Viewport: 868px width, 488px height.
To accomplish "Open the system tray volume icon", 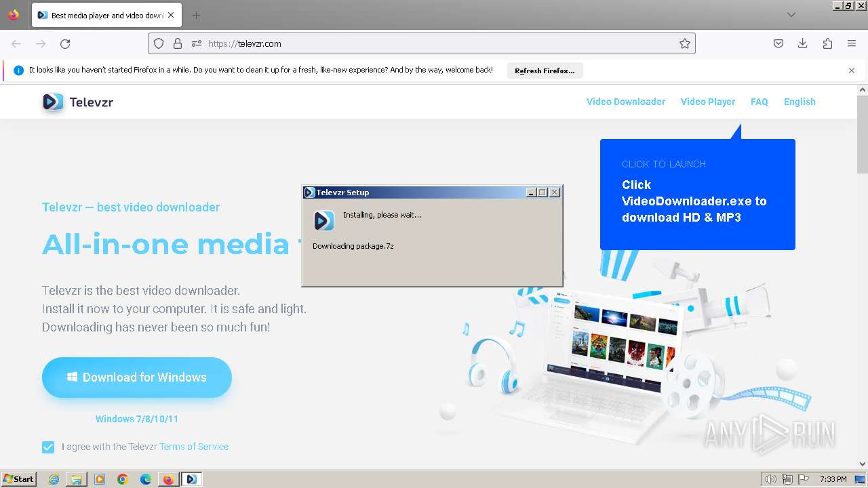I will 771,479.
